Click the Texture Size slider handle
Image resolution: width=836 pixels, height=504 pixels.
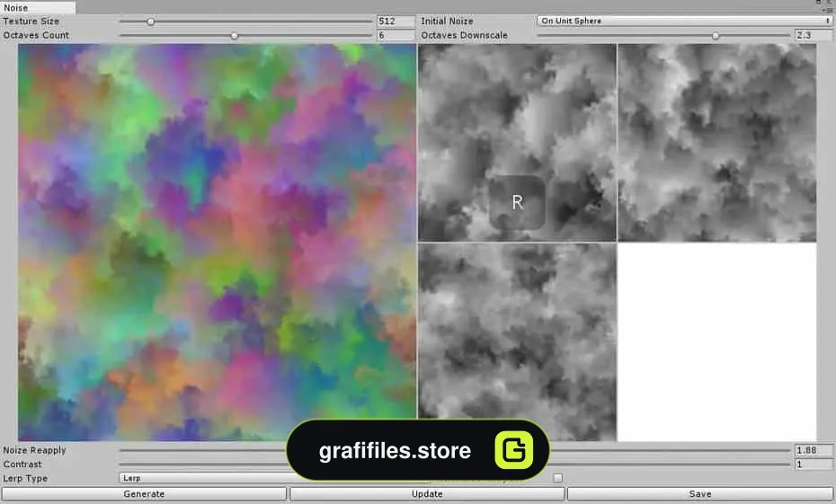click(x=151, y=22)
